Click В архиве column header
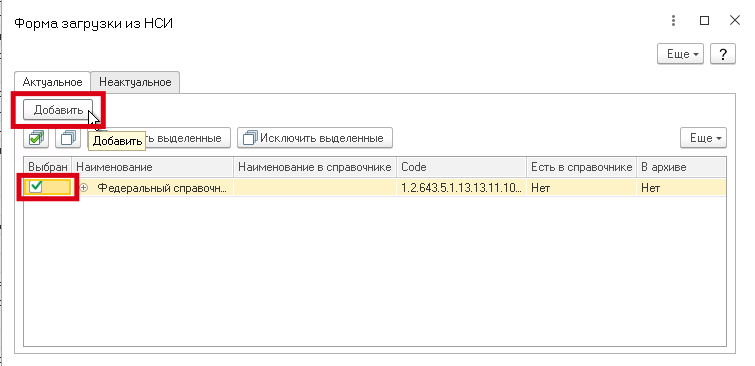755x366 pixels. (x=681, y=167)
